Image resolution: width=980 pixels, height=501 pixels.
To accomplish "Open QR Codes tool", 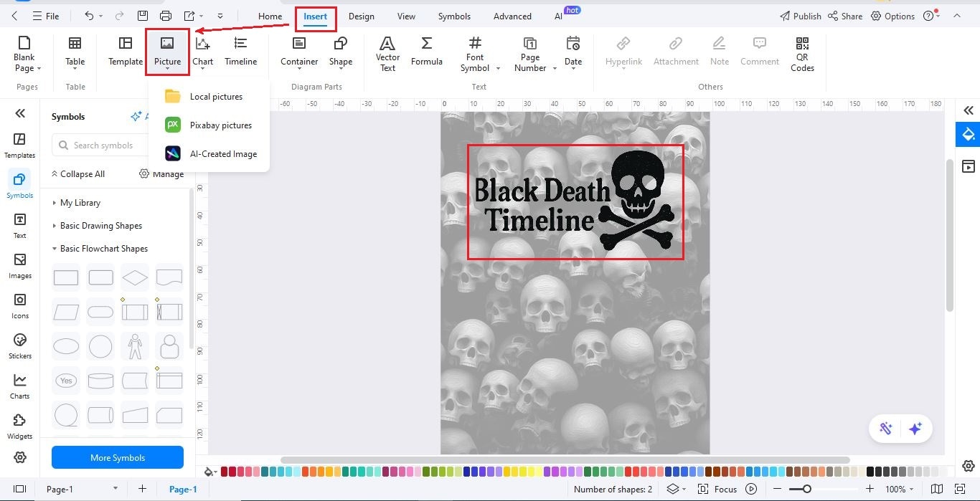I will [802, 54].
